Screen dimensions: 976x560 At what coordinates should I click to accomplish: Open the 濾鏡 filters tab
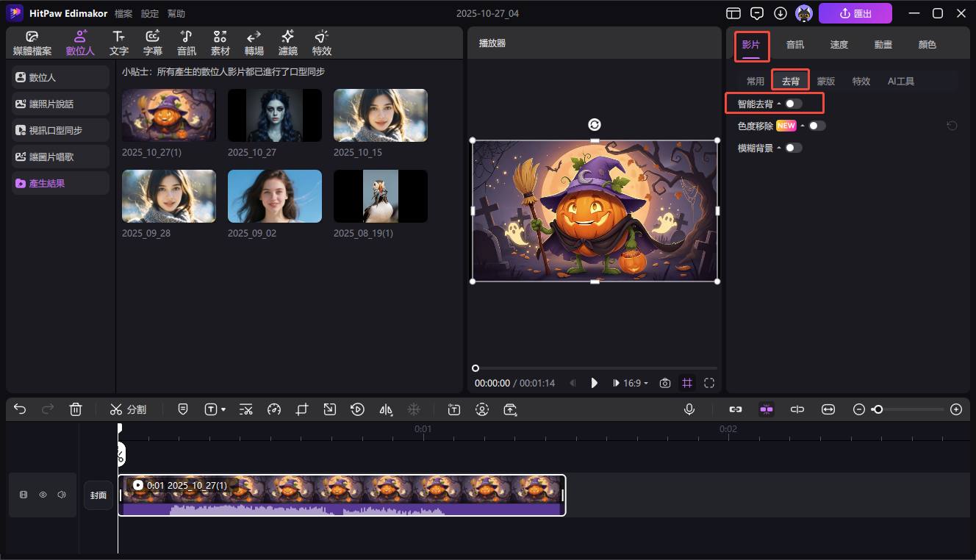coord(288,43)
